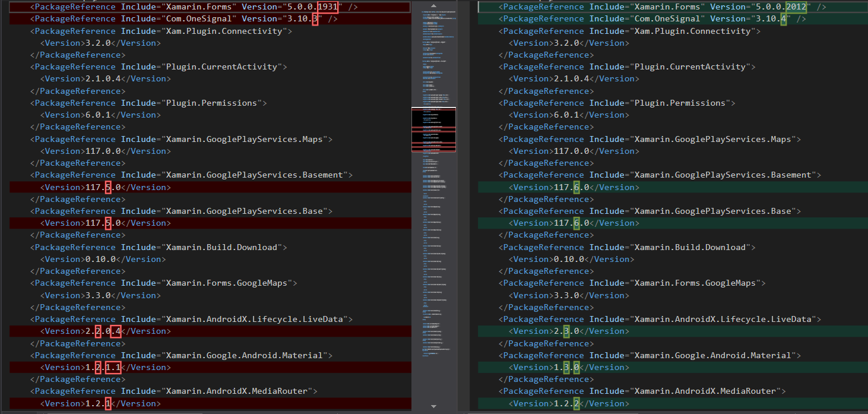Click GooglePlayServices.Basement include in the right pane
The height and width of the screenshot is (414, 868).
(660, 175)
